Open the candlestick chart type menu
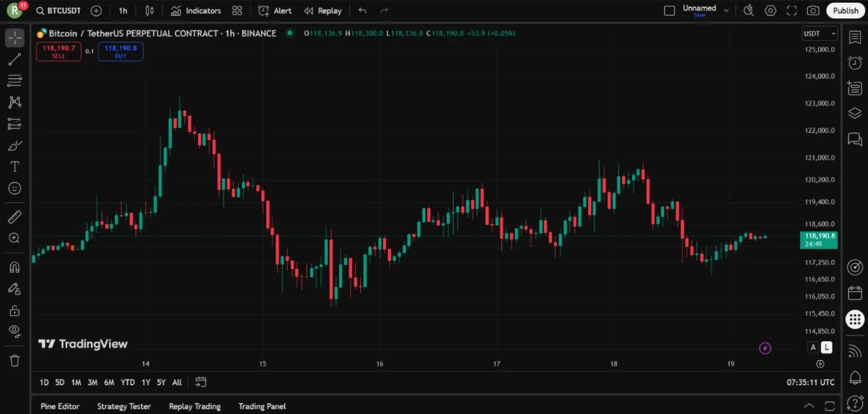The image size is (868, 414). click(x=150, y=11)
